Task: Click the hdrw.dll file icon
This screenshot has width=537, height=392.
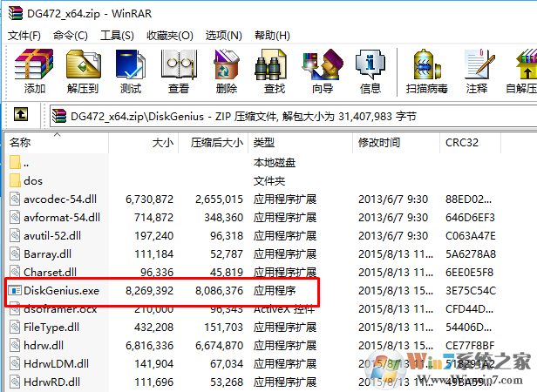Action: pyautogui.click(x=15, y=345)
